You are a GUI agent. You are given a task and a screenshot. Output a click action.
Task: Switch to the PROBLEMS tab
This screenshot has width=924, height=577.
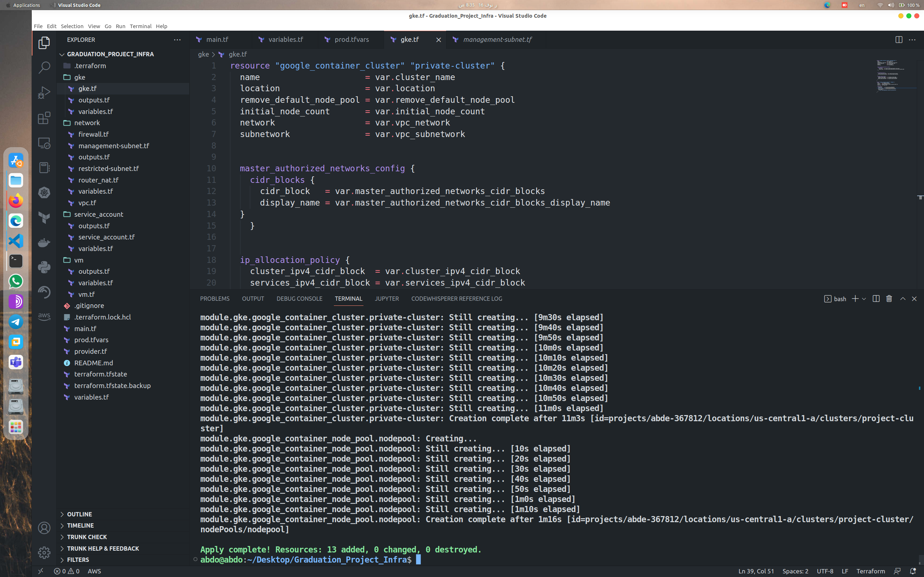click(x=215, y=299)
